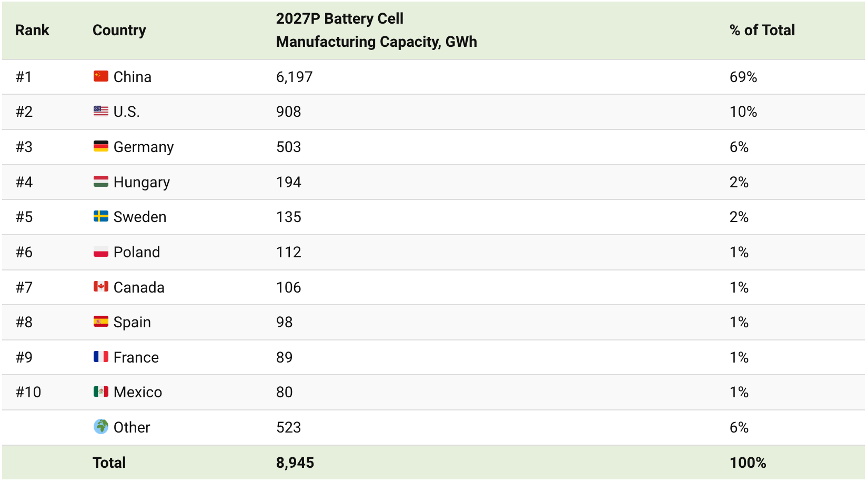Select China's capacity value 6,197

294,77
